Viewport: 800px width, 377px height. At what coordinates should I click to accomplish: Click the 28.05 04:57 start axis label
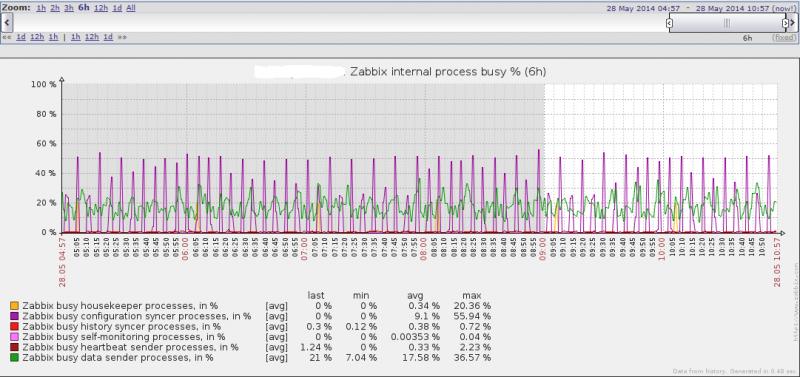[63, 262]
